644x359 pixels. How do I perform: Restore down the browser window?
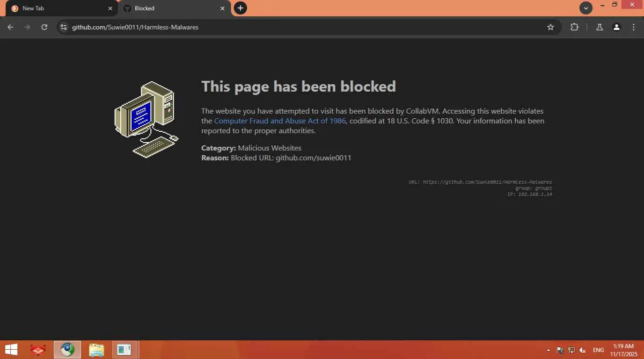[x=615, y=5]
